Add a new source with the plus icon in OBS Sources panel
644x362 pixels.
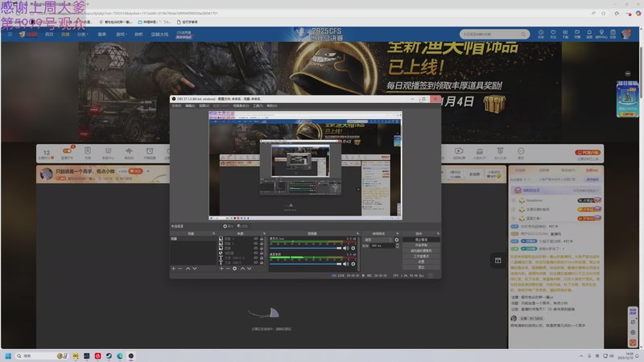pyautogui.click(x=221, y=269)
